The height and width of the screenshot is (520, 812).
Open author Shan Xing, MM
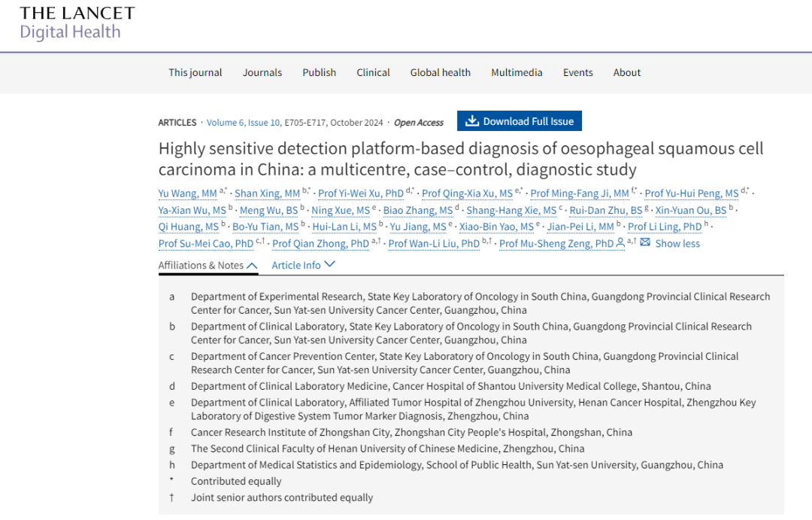(267, 193)
